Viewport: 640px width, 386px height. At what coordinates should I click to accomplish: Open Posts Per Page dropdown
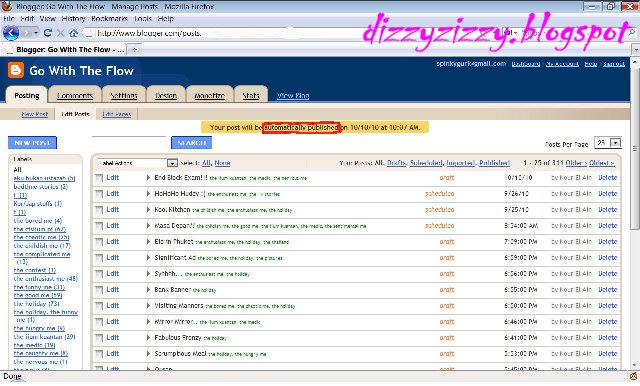(x=608, y=142)
